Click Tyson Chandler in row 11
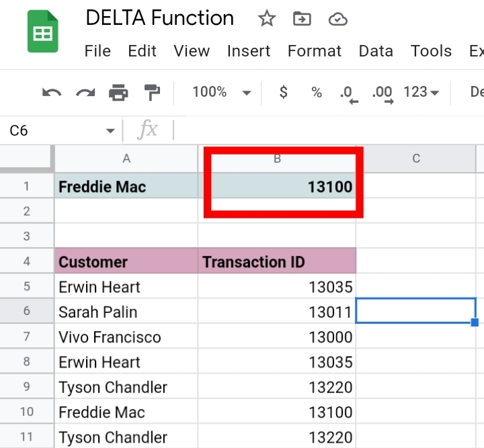 126,437
